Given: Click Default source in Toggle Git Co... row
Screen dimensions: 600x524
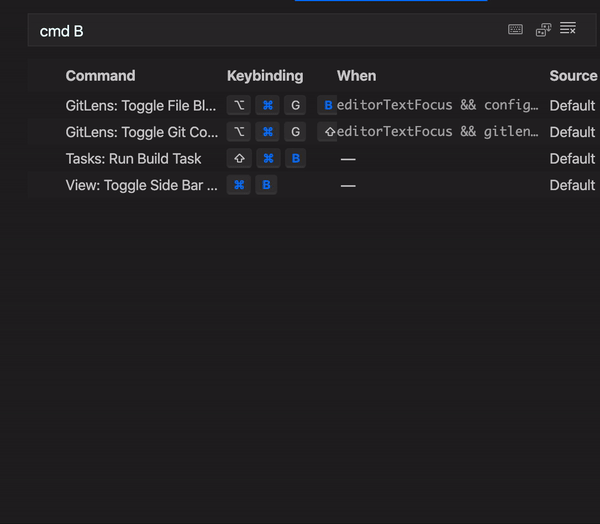Looking at the screenshot, I should [x=572, y=132].
